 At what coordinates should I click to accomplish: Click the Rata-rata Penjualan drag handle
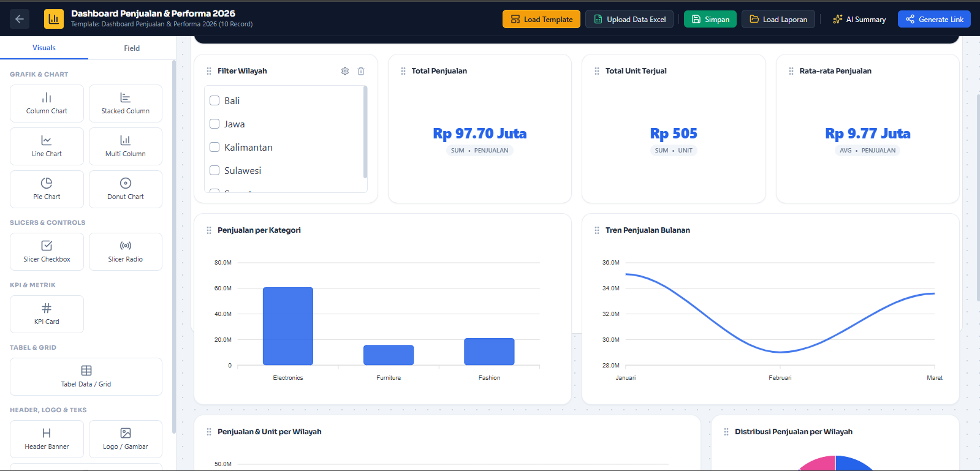[x=791, y=71]
